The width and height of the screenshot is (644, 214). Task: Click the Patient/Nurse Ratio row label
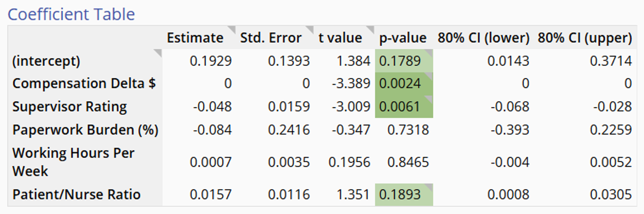click(x=76, y=194)
